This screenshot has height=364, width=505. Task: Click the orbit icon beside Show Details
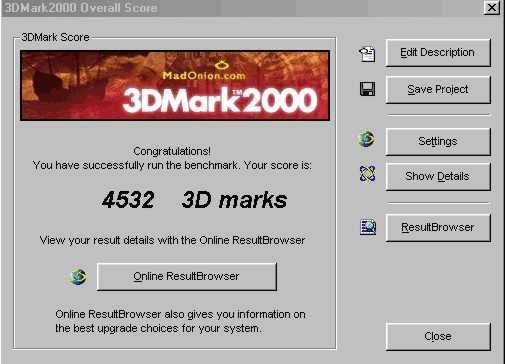[367, 174]
